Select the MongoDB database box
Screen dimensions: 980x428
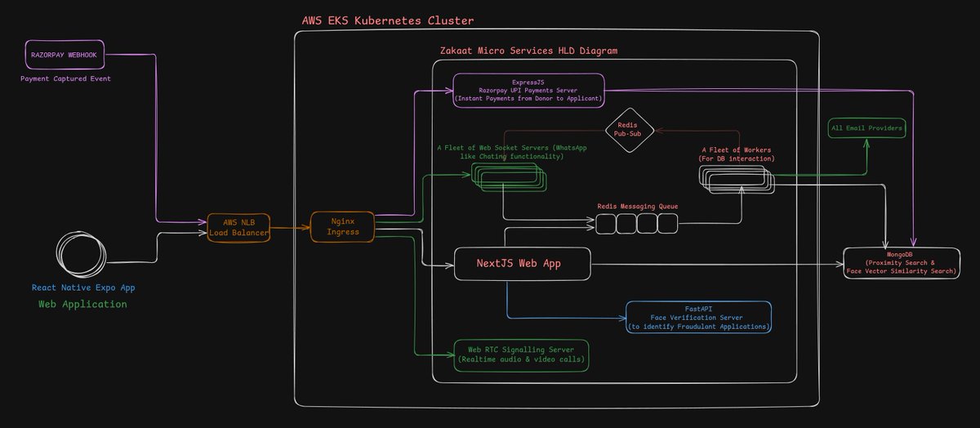point(902,263)
